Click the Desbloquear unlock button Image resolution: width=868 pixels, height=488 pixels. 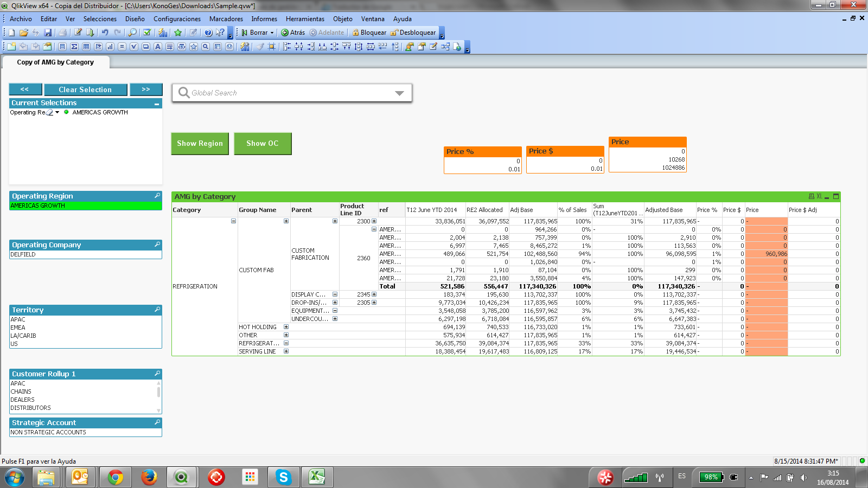coord(413,33)
